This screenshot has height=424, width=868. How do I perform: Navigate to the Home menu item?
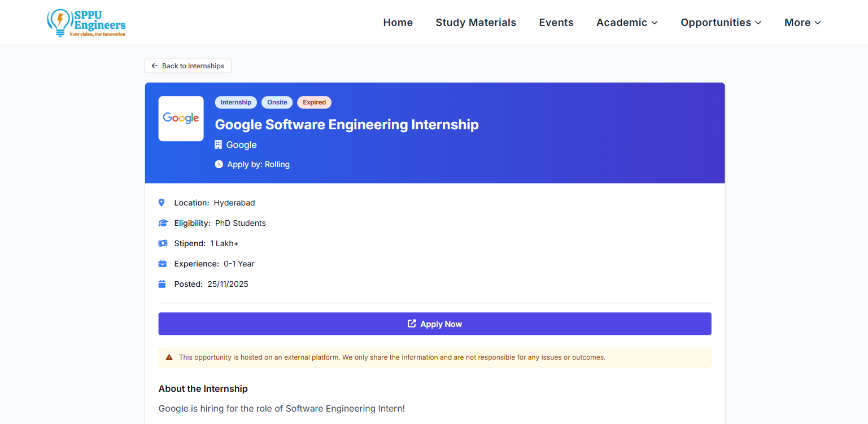click(398, 22)
